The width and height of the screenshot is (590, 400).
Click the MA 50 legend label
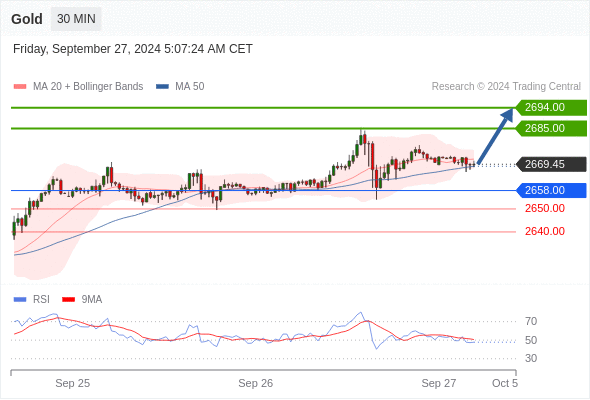[190, 87]
